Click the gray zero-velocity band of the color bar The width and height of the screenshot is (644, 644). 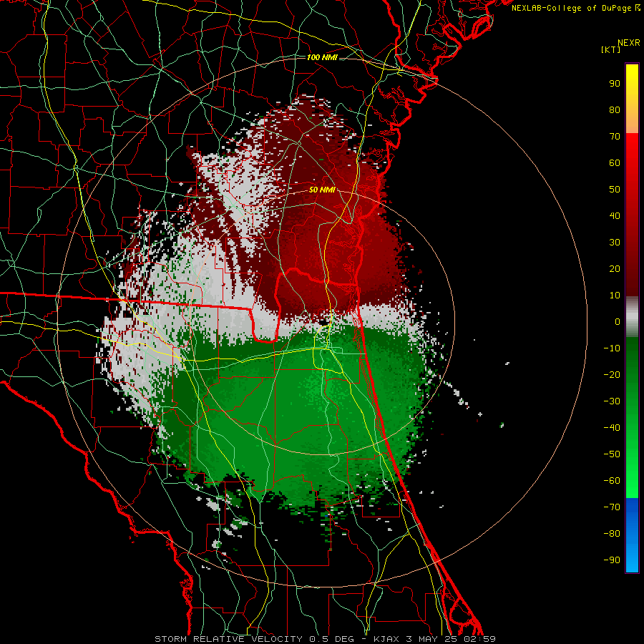(632, 317)
